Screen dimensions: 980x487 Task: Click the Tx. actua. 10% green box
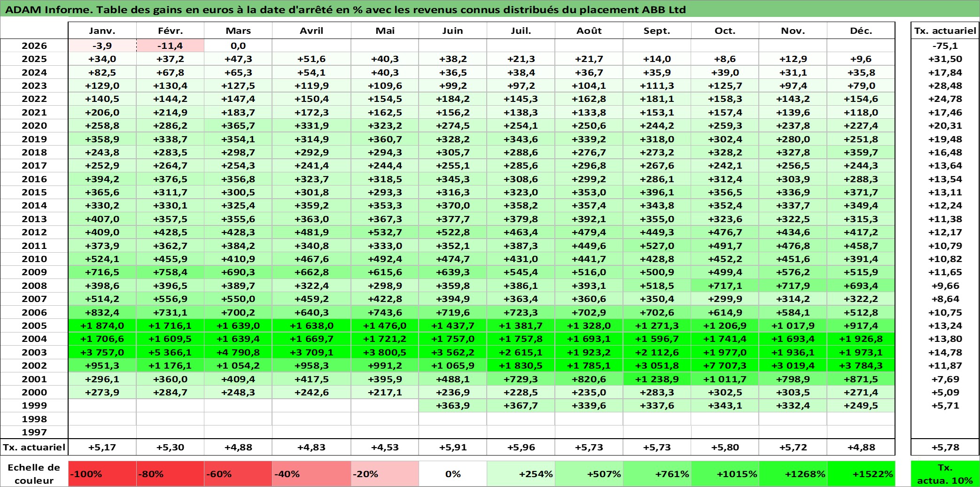point(945,474)
